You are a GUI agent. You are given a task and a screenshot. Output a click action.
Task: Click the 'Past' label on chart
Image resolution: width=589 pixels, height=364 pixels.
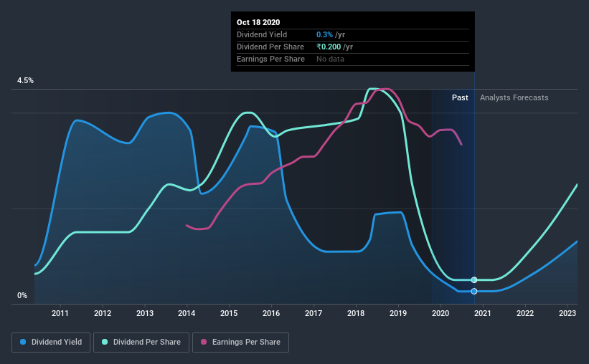tap(460, 97)
